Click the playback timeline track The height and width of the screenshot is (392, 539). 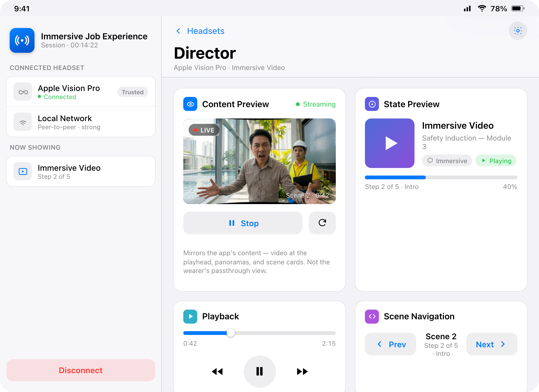coord(260,333)
